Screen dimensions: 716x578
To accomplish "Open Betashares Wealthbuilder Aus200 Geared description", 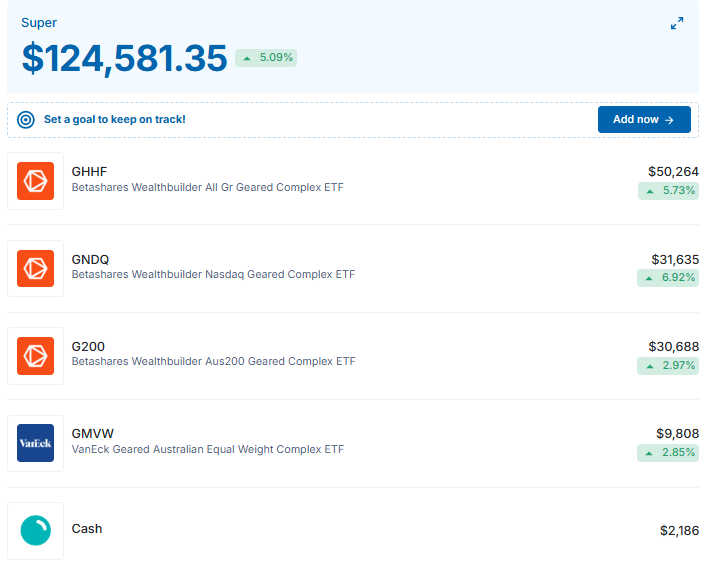I will point(213,362).
